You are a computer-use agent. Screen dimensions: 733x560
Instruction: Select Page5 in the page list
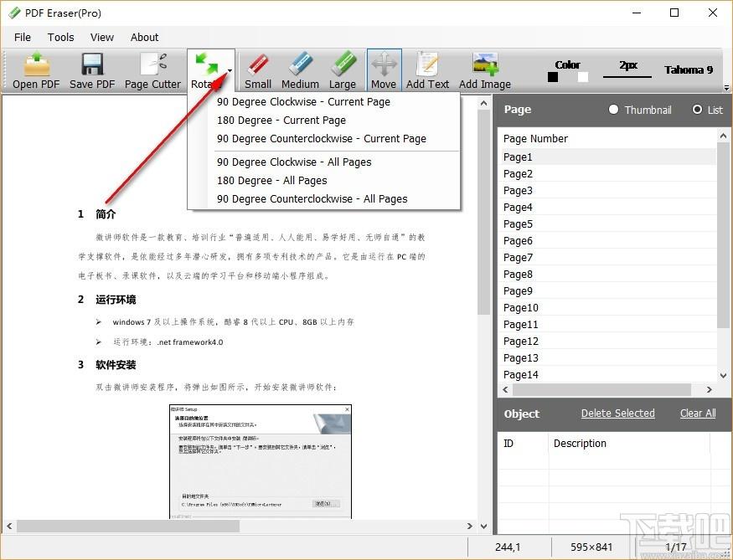(609, 224)
